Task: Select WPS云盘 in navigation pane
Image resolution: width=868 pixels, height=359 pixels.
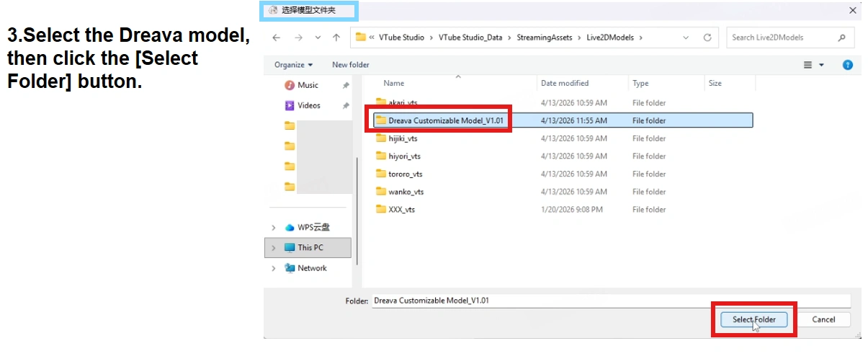Action: click(308, 227)
